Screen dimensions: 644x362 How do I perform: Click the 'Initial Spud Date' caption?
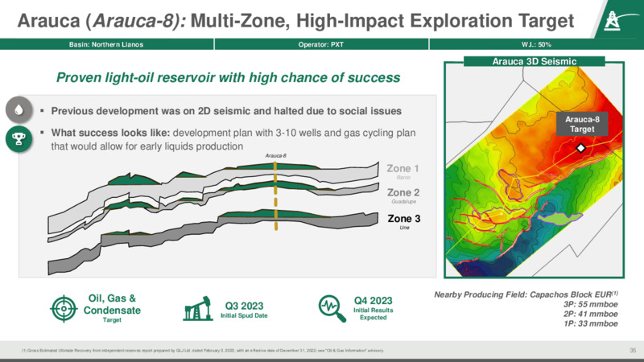pos(244,315)
